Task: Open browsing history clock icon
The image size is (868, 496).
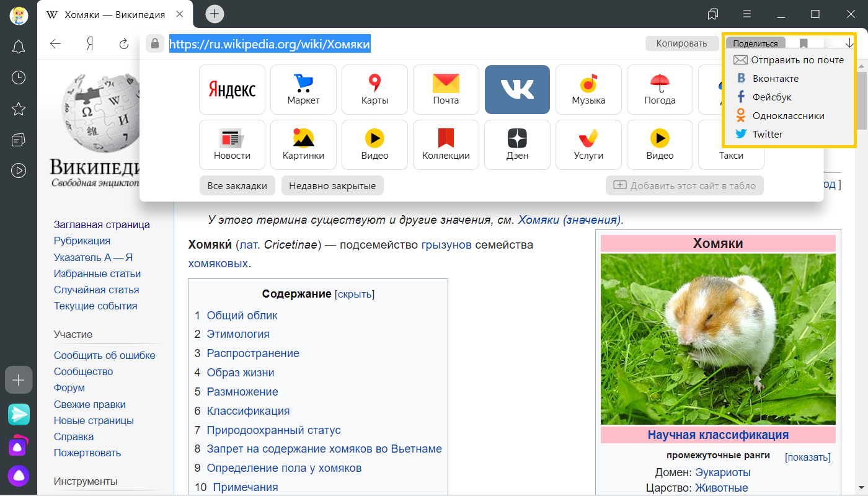Action: [x=19, y=77]
